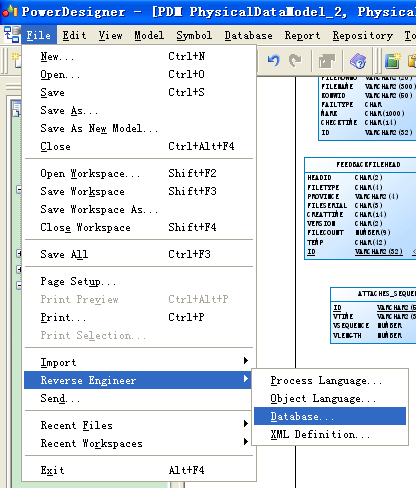Open the Database menu

click(x=248, y=35)
